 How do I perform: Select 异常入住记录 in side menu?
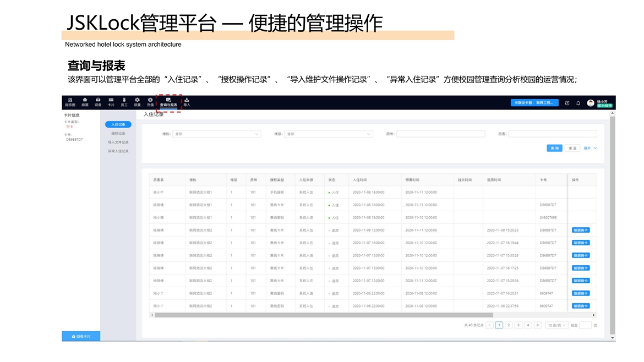click(118, 151)
